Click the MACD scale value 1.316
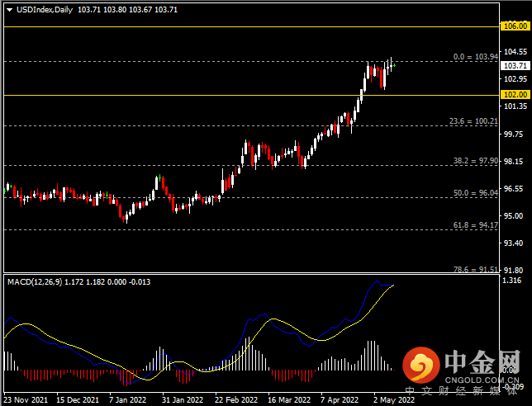 coord(511,280)
